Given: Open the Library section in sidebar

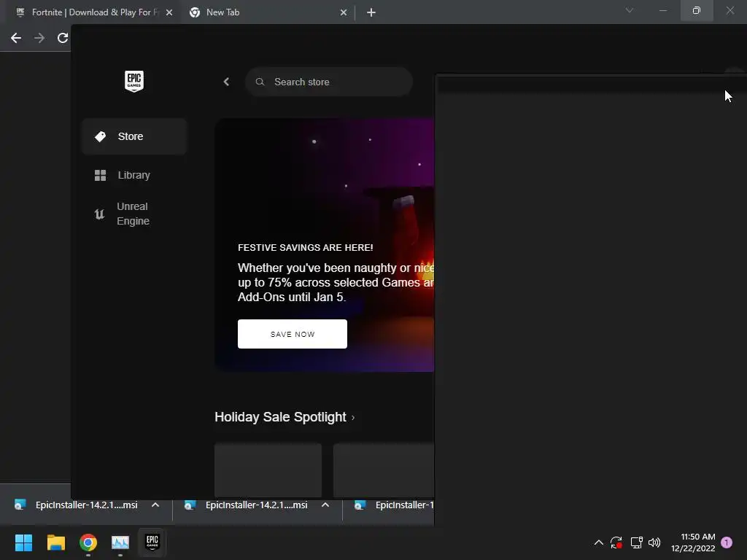Looking at the screenshot, I should pos(134,175).
